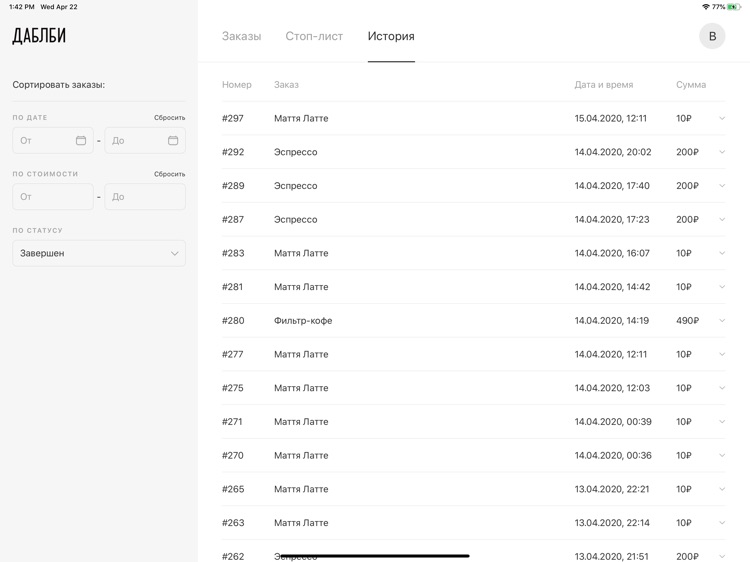750x562 pixels.
Task: Reset the cost filter with Сбросить
Action: coord(169,174)
